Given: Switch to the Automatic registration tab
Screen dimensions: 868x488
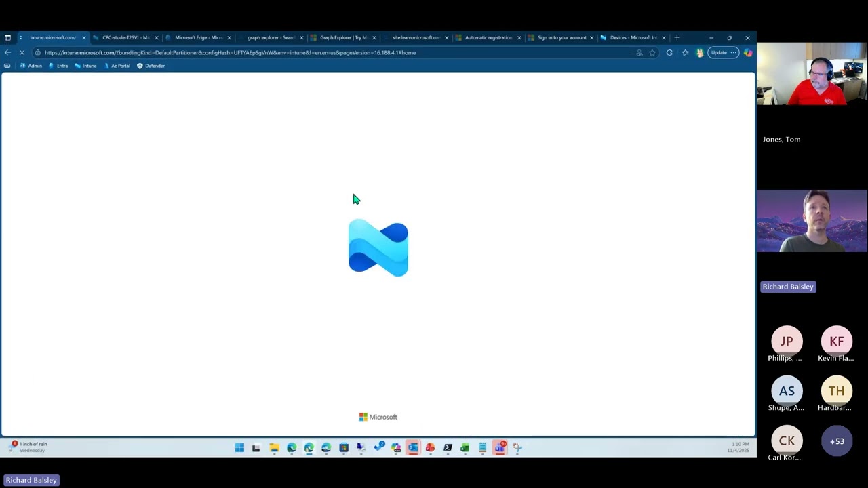Looking at the screenshot, I should [488, 38].
